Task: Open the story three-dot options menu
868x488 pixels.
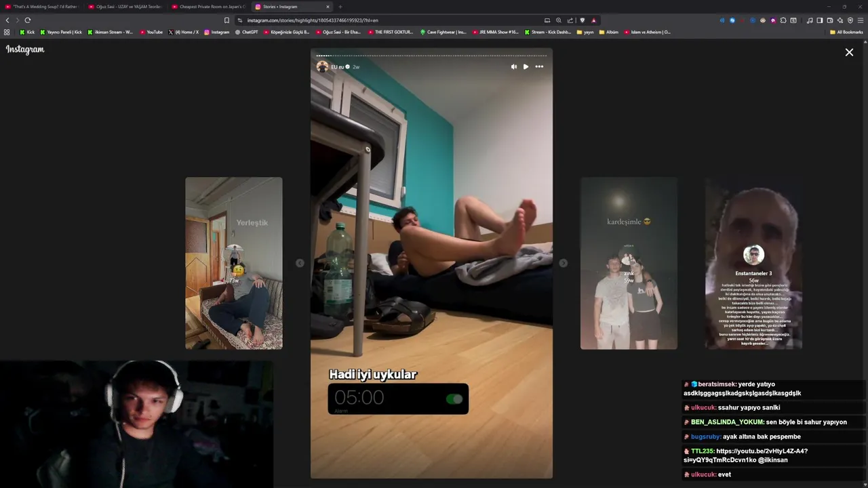Action: 539,66
